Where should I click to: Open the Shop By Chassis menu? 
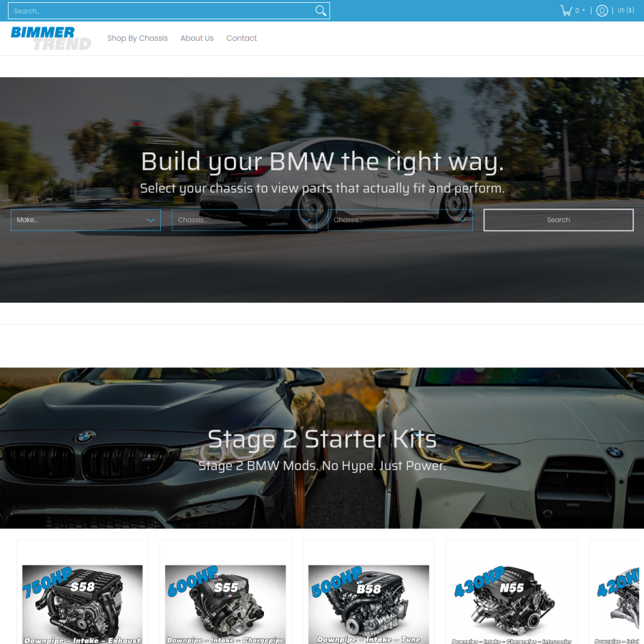137,38
